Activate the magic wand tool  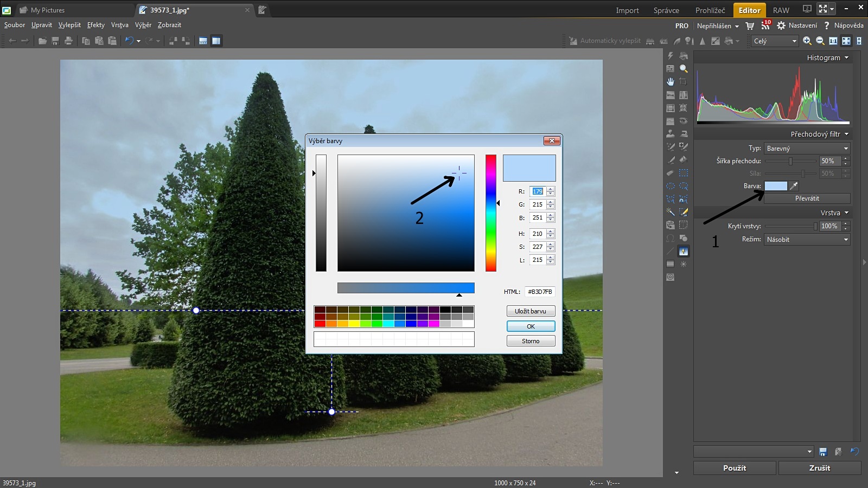[x=671, y=212]
